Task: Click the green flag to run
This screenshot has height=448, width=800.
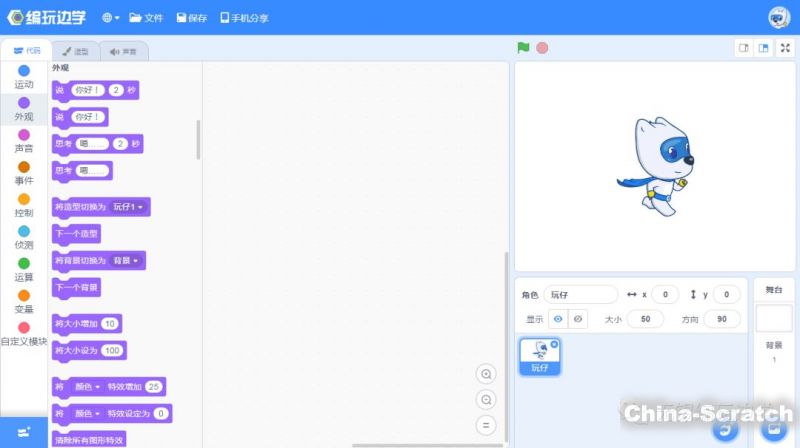Action: (523, 48)
